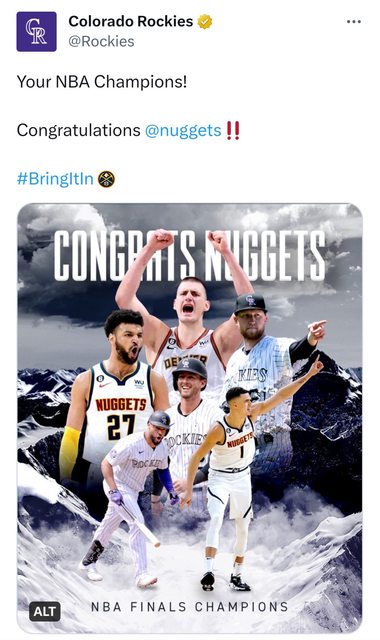Screen dimensions: 380x640
Task: Click the gold verified badge beside Colorado Rockies
Action: pyautogui.click(x=205, y=22)
